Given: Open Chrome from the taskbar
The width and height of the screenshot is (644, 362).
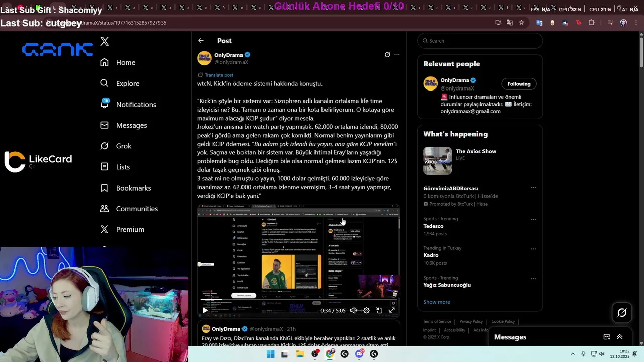Looking at the screenshot, I should coord(330,354).
